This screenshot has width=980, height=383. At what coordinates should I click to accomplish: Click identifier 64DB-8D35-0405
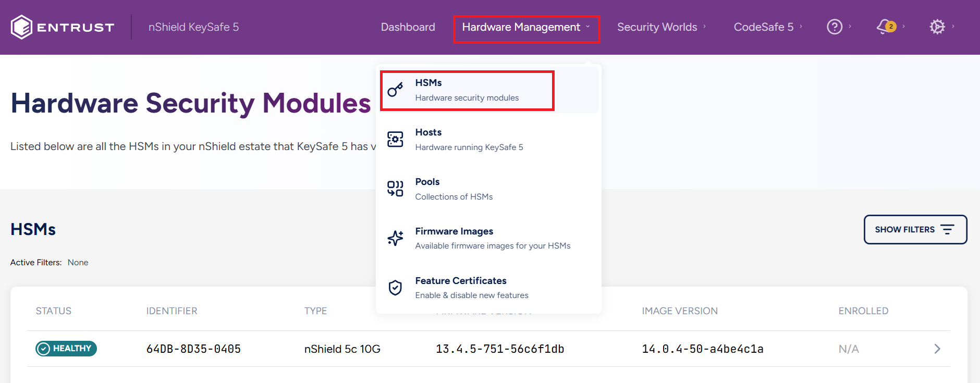193,349
